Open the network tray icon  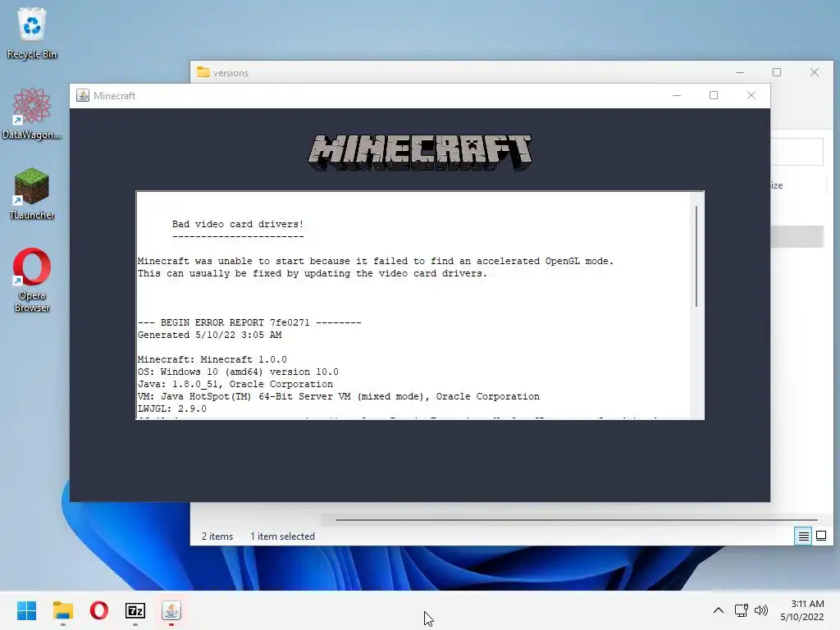point(742,610)
